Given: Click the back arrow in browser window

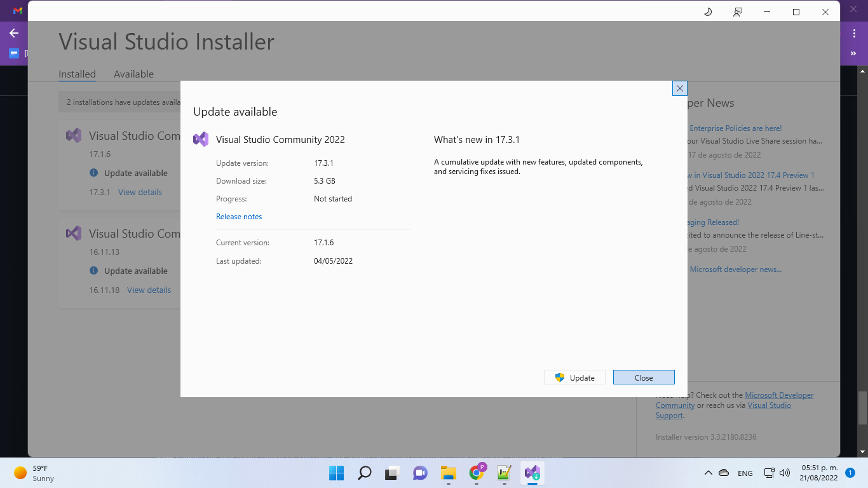Looking at the screenshot, I should 14,33.
